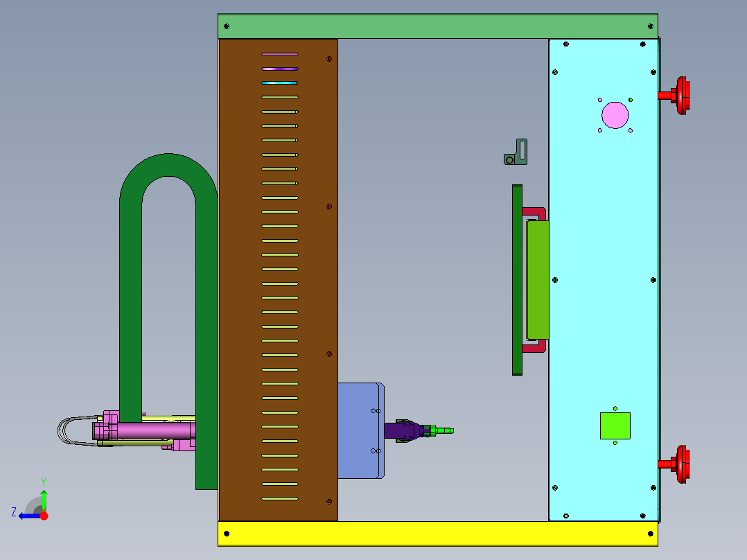
Task: Click the red origin ball of the axis triad
Action: (x=44, y=516)
